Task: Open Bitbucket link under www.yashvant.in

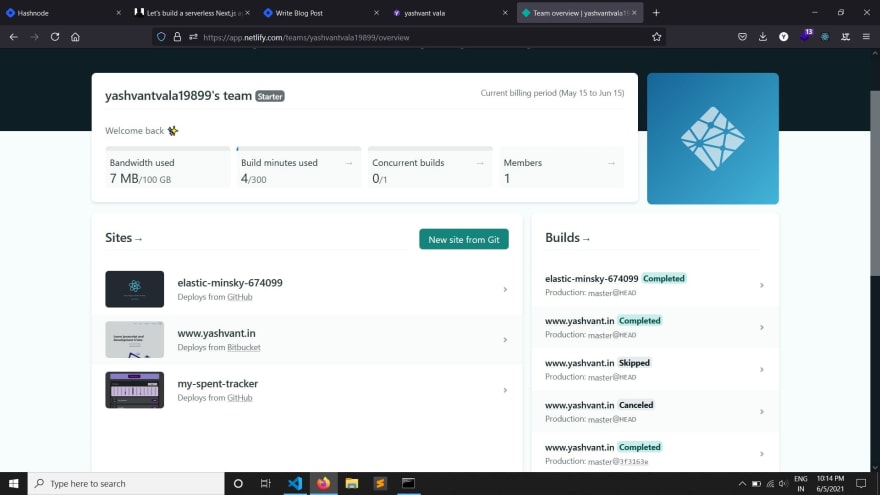Action: point(244,347)
